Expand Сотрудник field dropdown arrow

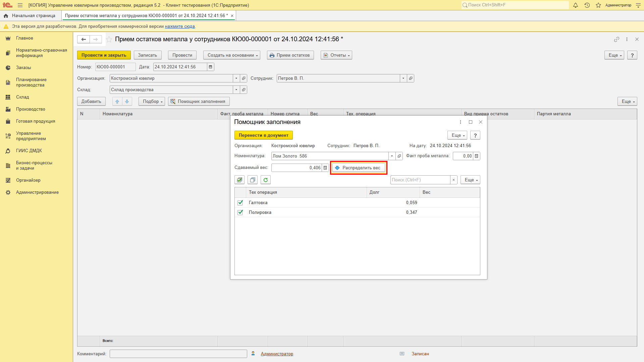click(403, 78)
